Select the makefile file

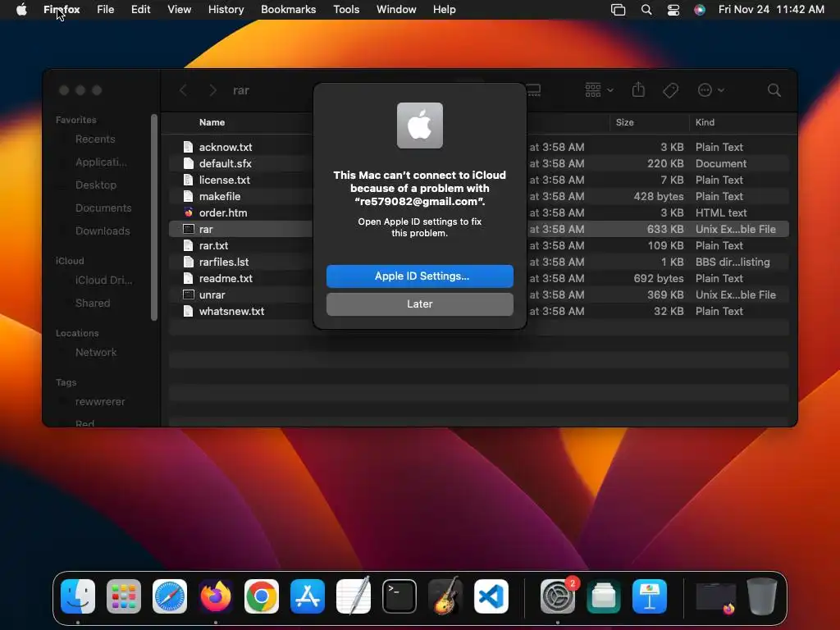(220, 196)
